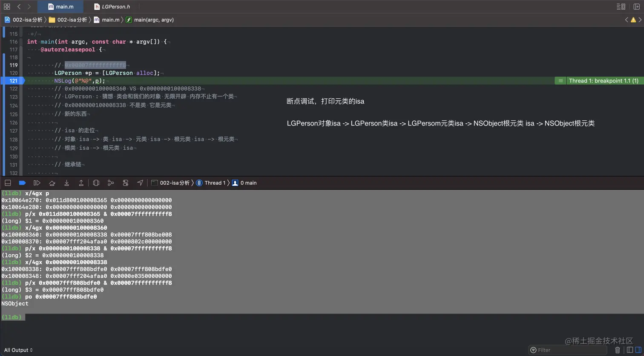Click the yellow warning issue icon
Image resolution: width=644 pixels, height=356 pixels.
click(x=633, y=20)
